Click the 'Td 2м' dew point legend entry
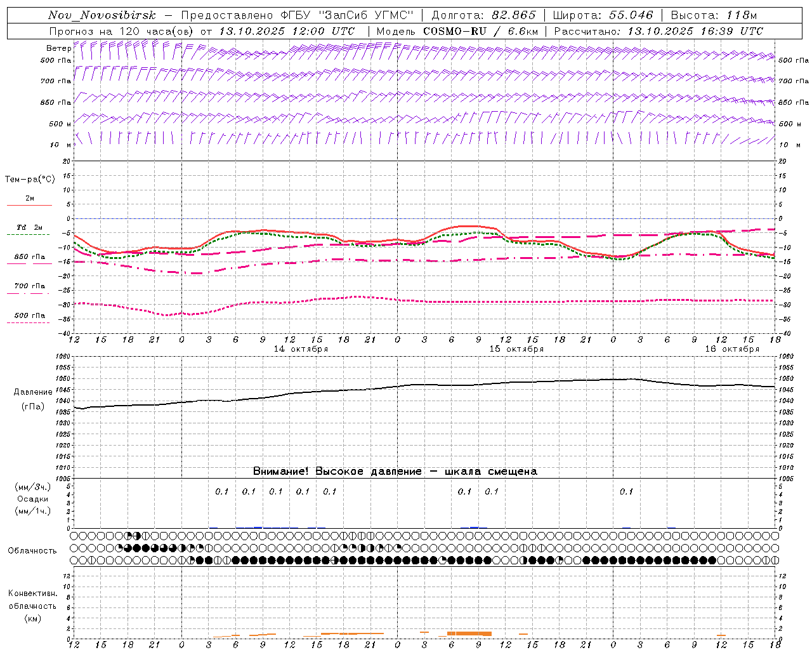 click(30, 227)
